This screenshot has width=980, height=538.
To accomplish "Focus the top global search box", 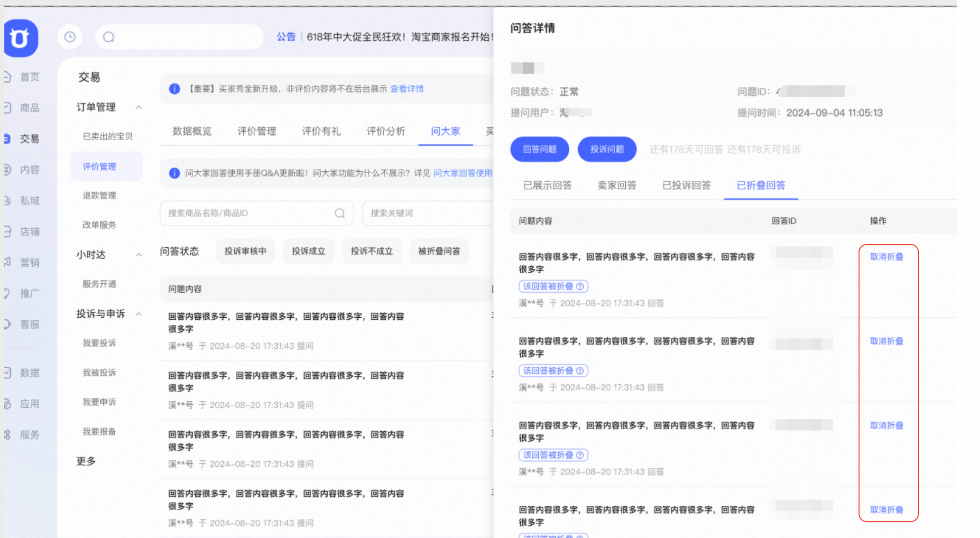I will coord(179,37).
